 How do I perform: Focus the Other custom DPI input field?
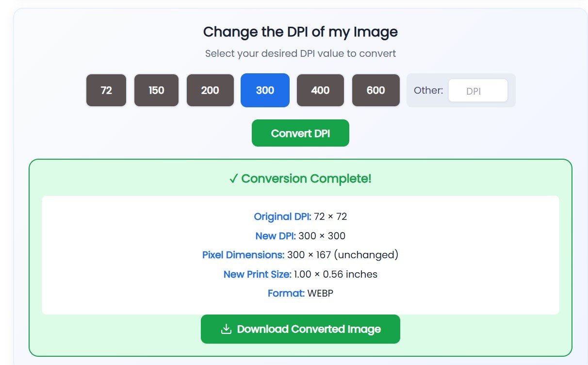click(478, 91)
